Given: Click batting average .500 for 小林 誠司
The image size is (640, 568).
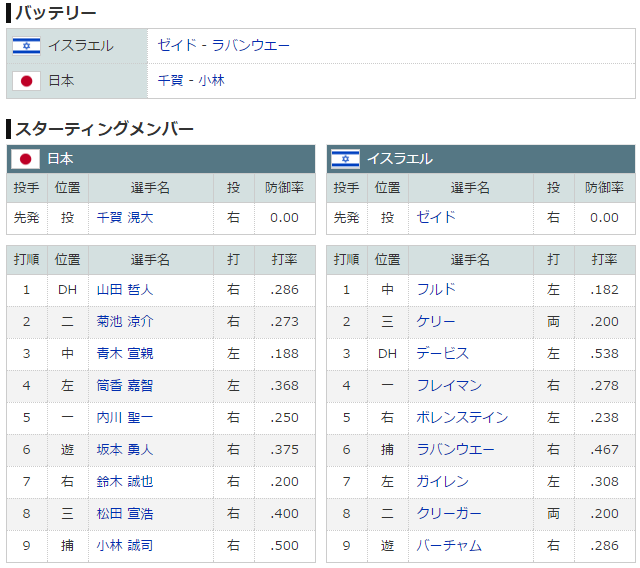Looking at the screenshot, I should (284, 546).
